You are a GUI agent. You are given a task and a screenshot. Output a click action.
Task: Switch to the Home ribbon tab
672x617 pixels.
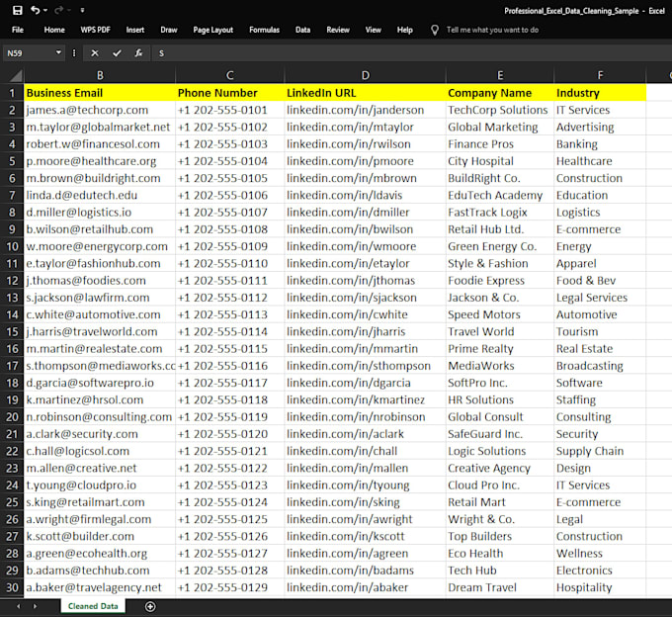pos(54,30)
